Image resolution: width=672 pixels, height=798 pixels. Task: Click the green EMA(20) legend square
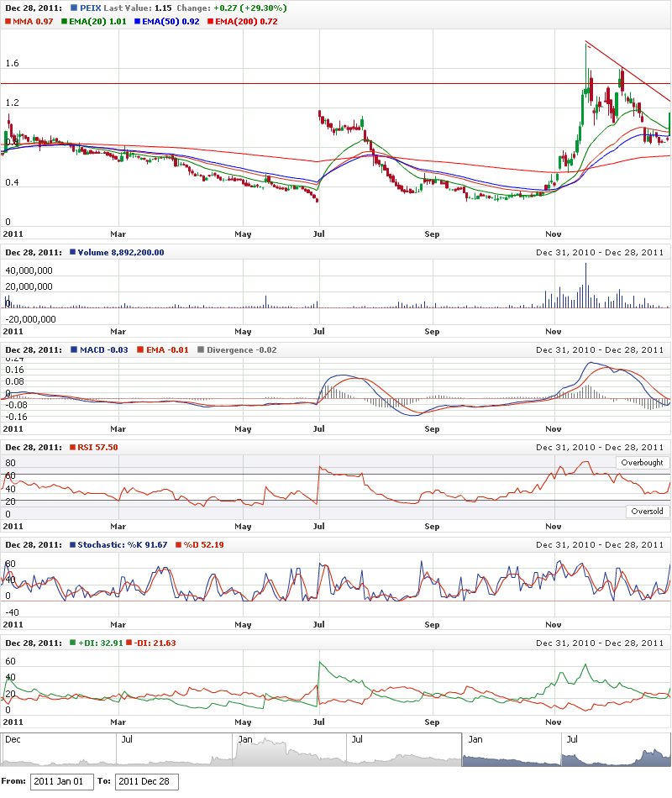click(x=64, y=21)
